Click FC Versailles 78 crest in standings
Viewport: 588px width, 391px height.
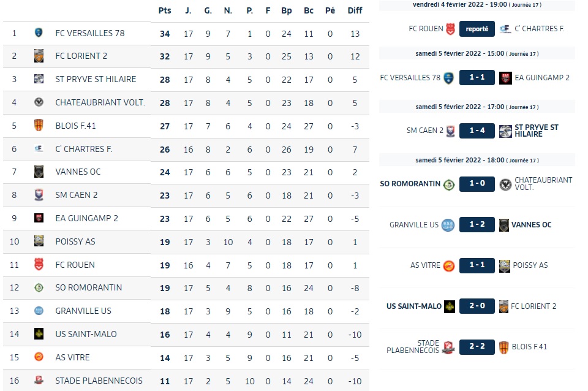coord(38,32)
